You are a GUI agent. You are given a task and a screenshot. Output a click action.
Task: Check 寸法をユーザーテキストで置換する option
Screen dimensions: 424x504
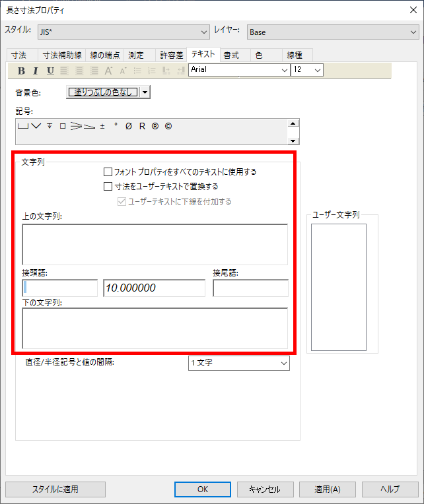point(108,187)
